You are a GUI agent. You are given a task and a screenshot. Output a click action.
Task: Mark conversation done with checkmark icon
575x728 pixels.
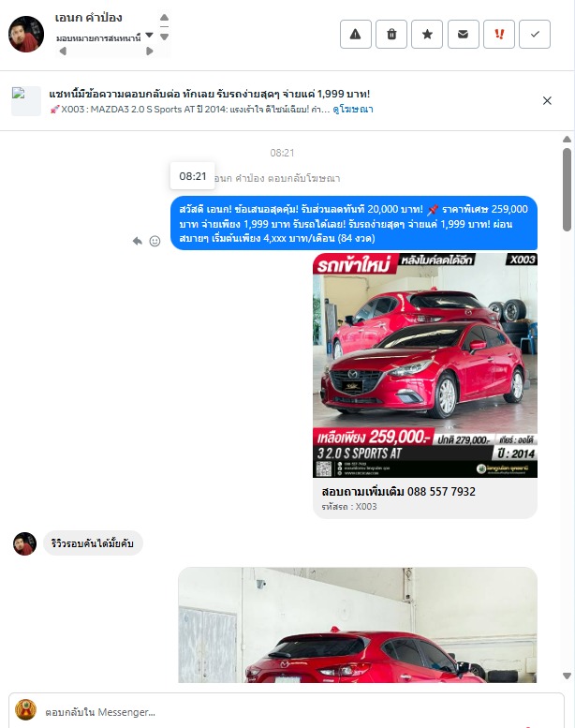click(x=535, y=35)
